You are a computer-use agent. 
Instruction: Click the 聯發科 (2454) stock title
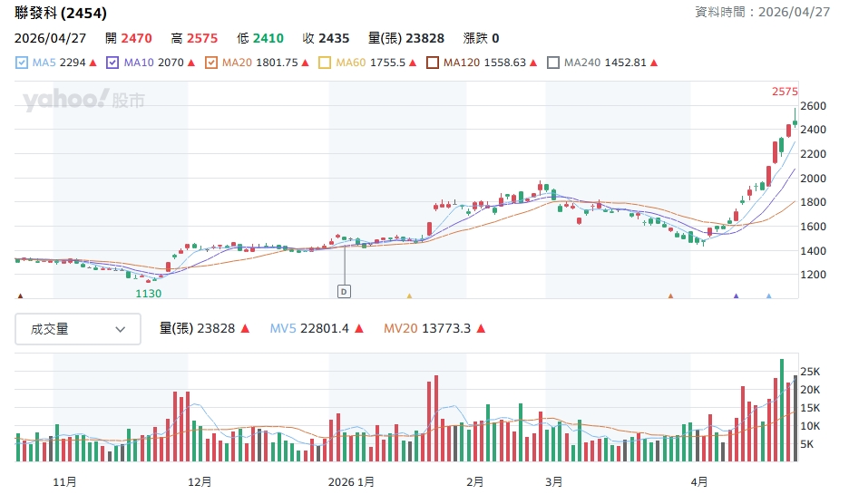(61, 14)
